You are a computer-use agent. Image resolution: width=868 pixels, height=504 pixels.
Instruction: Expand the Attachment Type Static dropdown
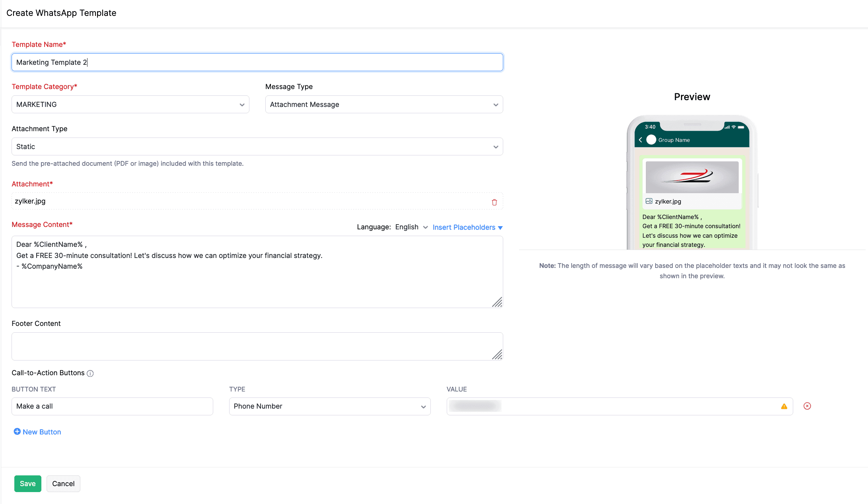pos(257,147)
